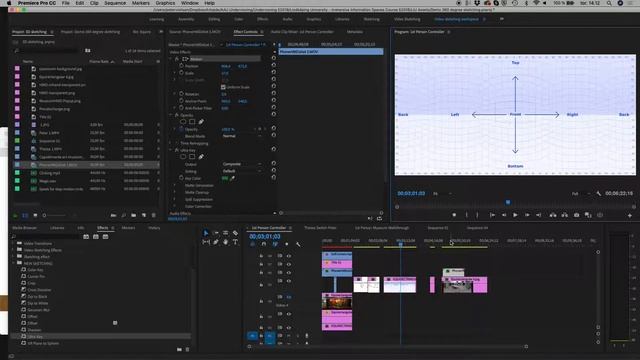Pick Key Color with the eyedropper
Screen dimensions: 640x360
(233, 178)
